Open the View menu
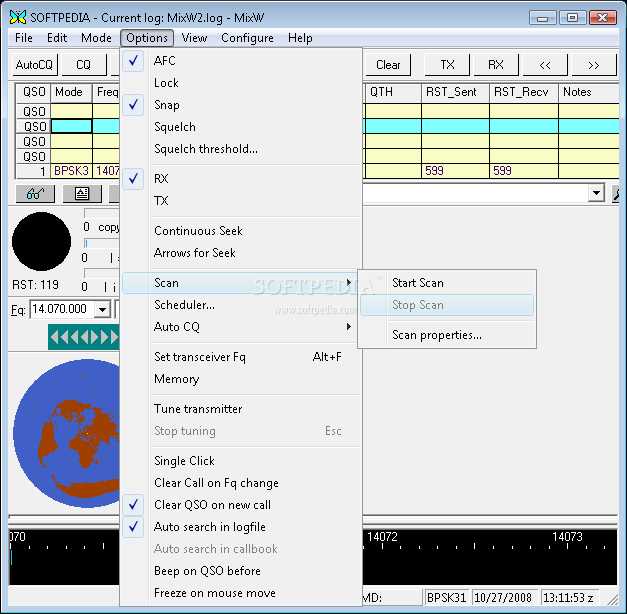627x614 pixels. [194, 38]
